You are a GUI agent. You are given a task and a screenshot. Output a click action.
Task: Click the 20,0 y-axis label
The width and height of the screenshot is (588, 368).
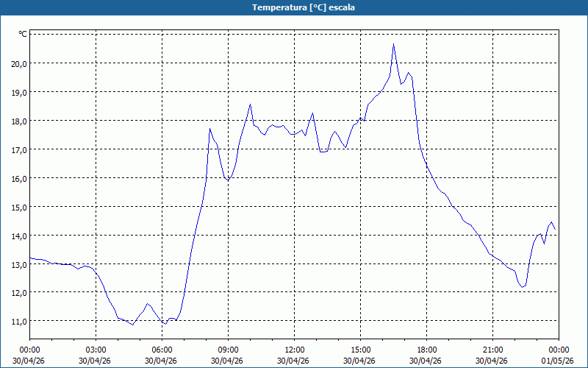(x=19, y=63)
